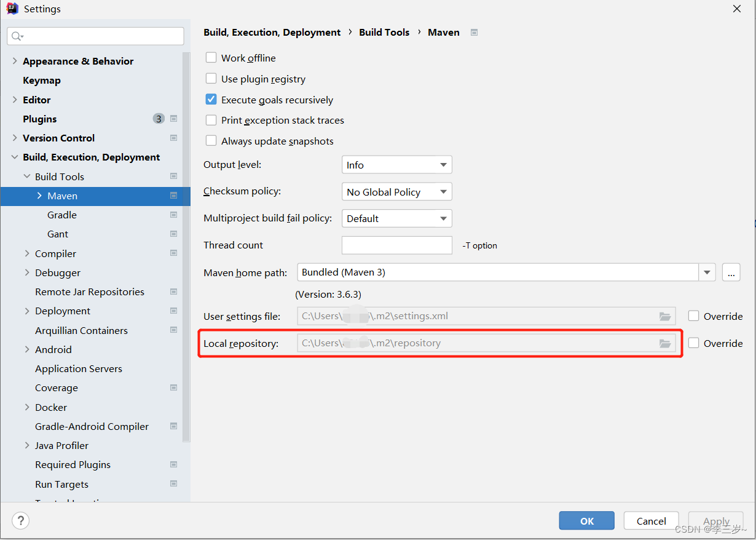The image size is (756, 540).
Task: Click the project icon on the Maven row
Action: 174,196
